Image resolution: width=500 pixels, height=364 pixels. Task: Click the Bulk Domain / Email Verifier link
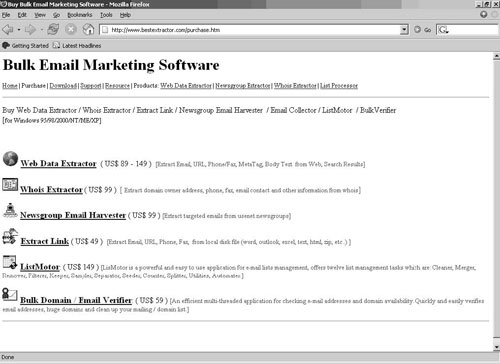[76, 300]
